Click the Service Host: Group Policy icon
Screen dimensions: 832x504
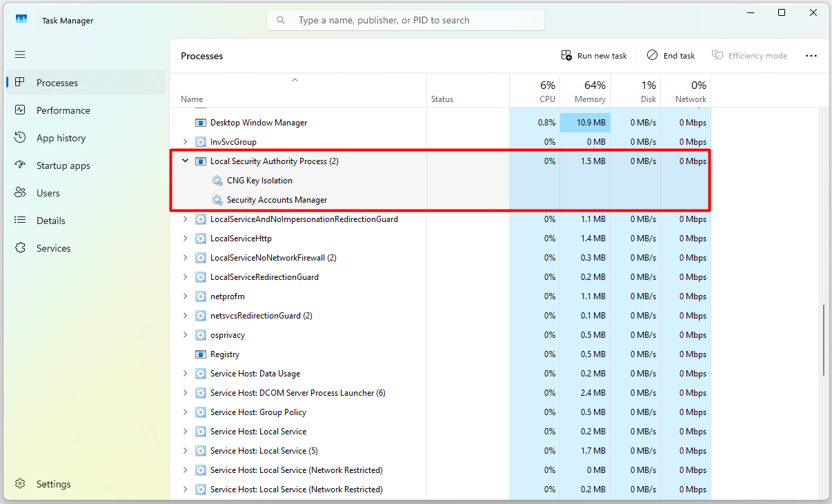coord(201,412)
